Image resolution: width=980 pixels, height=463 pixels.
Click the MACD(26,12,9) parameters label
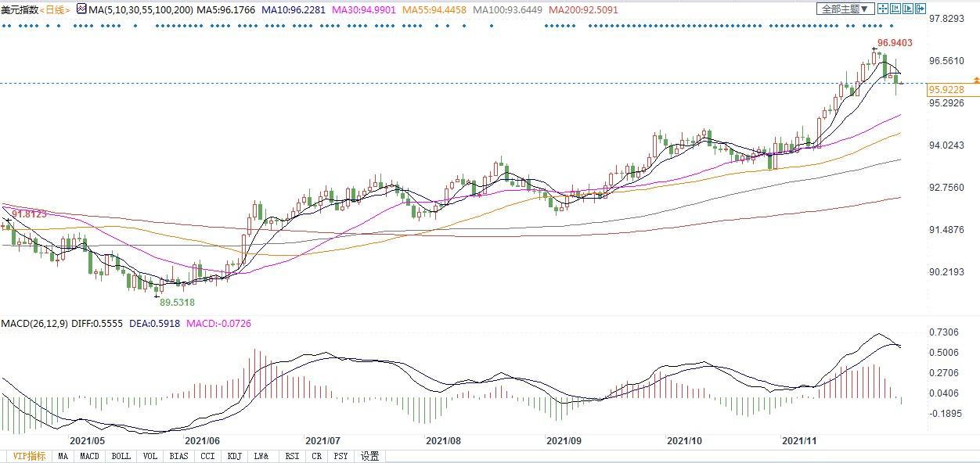(x=37, y=323)
